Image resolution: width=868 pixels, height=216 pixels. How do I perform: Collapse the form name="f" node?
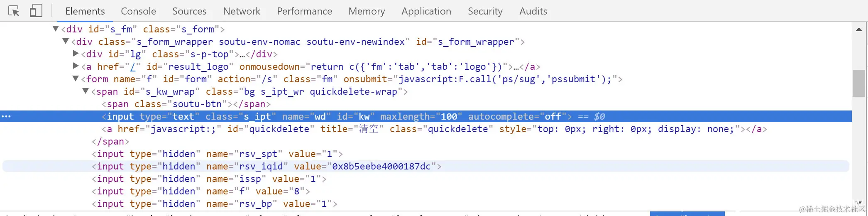tap(76, 79)
